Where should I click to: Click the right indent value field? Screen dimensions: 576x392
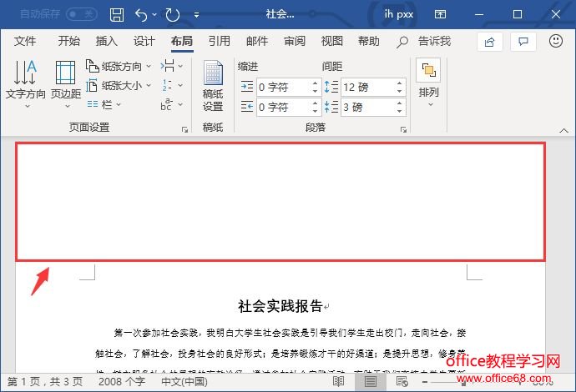[x=284, y=108]
